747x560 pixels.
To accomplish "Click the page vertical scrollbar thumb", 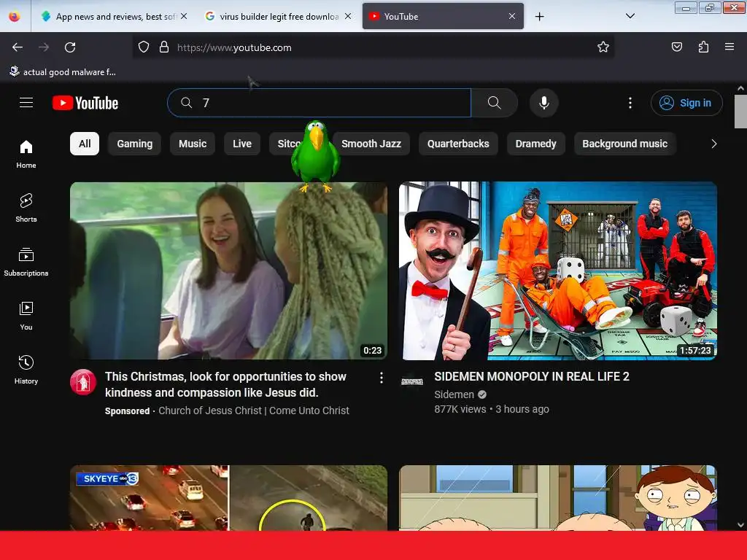I will pos(740,112).
